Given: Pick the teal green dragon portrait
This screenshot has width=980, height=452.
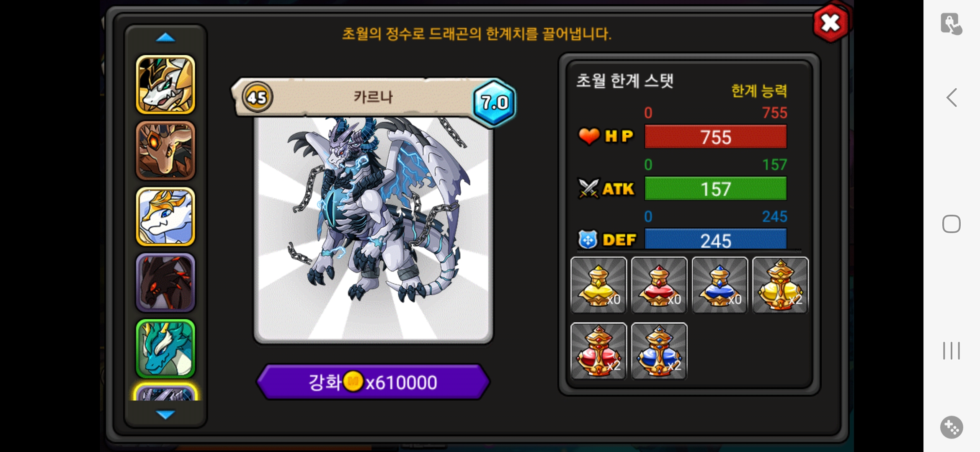Looking at the screenshot, I should tap(165, 349).
